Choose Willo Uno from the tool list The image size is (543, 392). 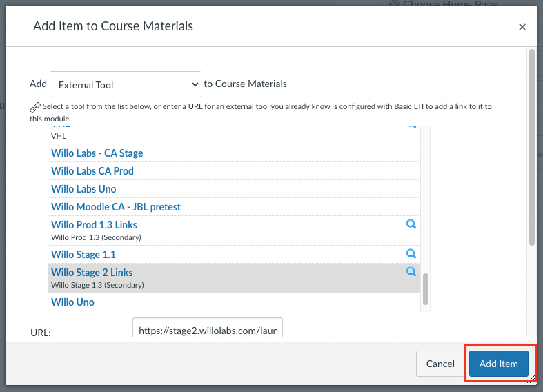72,302
